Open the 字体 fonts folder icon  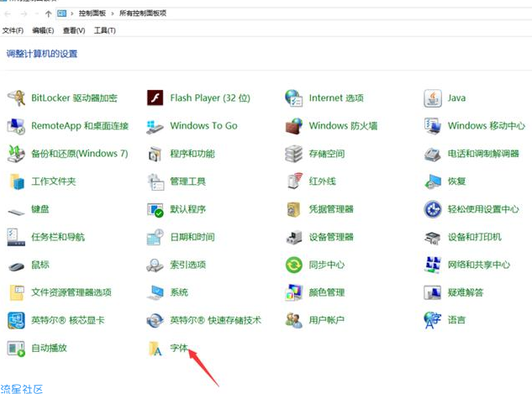[x=155, y=349]
